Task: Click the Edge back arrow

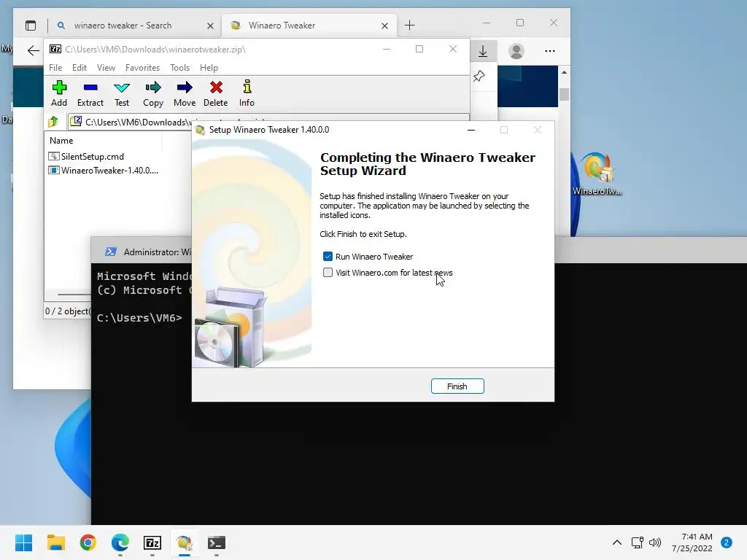Action: pyautogui.click(x=33, y=50)
